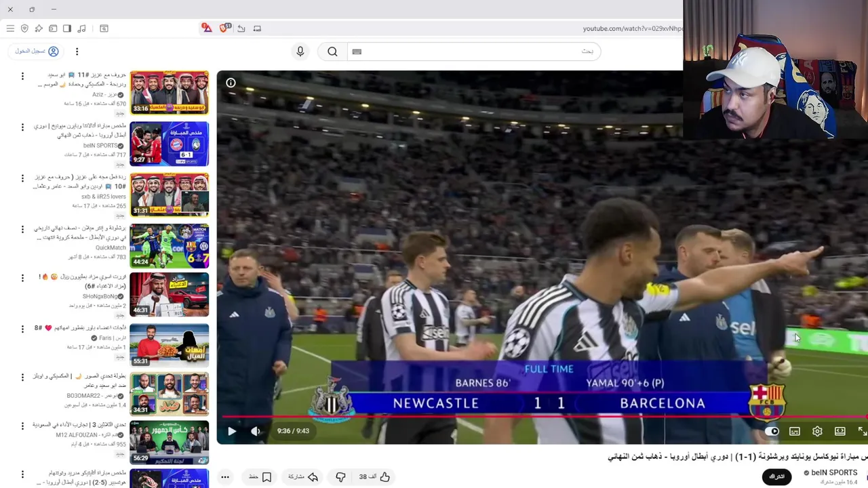Open options menu for SHoNgxBoNg video
Screen dimensions: 868x488
(x=22, y=278)
